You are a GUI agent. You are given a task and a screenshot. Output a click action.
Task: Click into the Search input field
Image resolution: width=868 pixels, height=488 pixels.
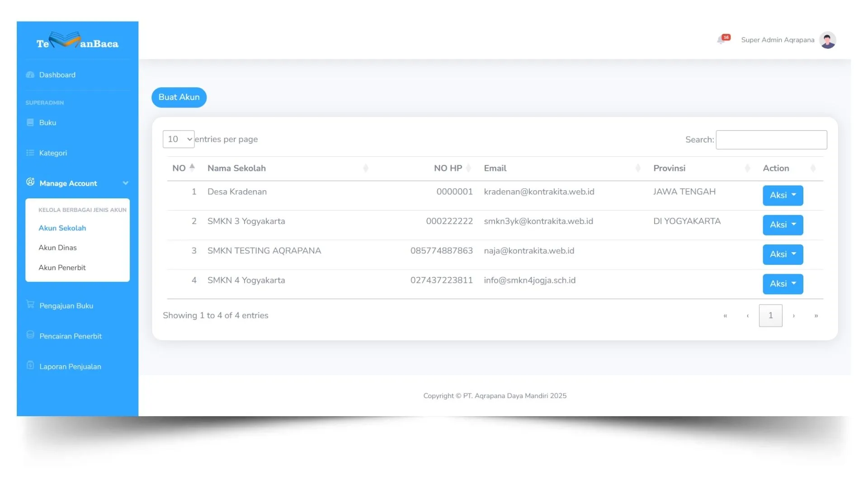(x=771, y=140)
